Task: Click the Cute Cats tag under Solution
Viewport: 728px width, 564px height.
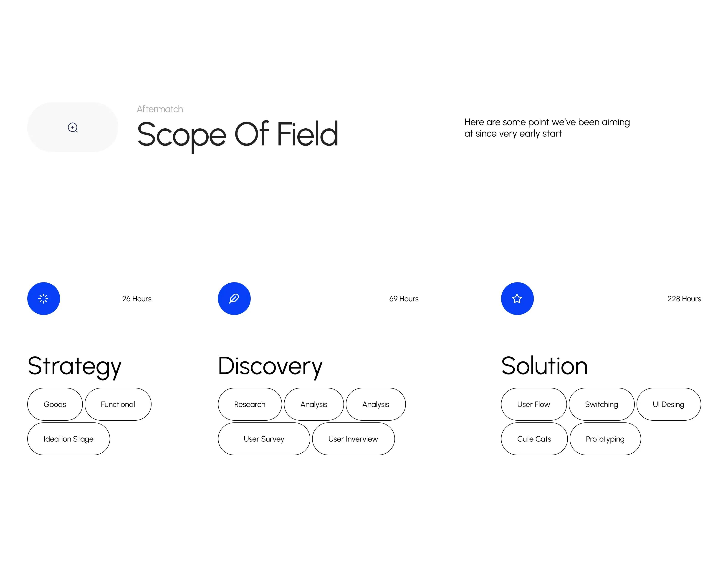Action: (533, 438)
